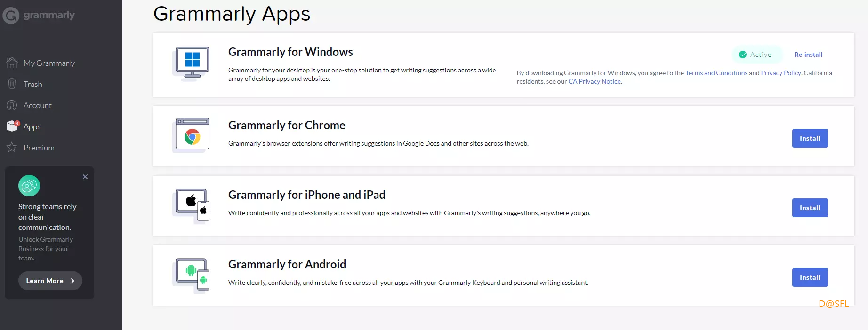This screenshot has height=330, width=868.
Task: Click the Trash bin icon
Action: click(x=12, y=84)
